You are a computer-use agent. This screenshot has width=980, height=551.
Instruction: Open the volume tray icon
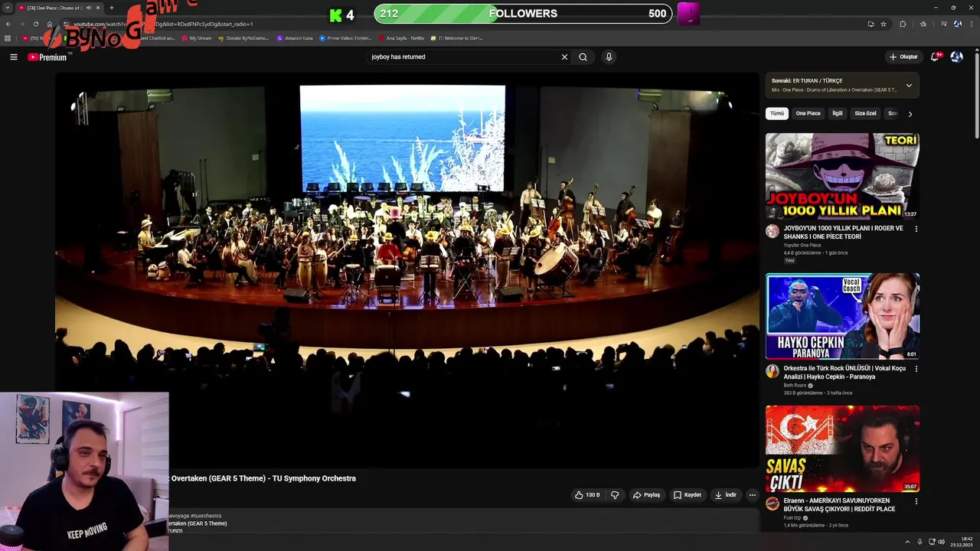coord(941,542)
